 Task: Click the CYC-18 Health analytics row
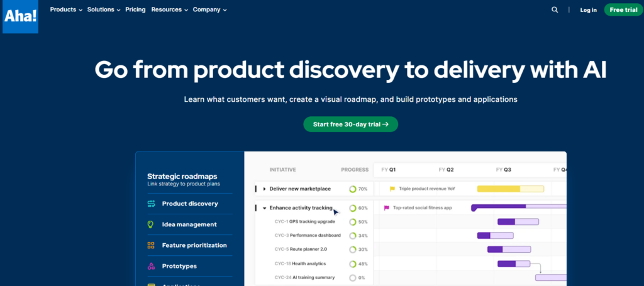point(300,264)
